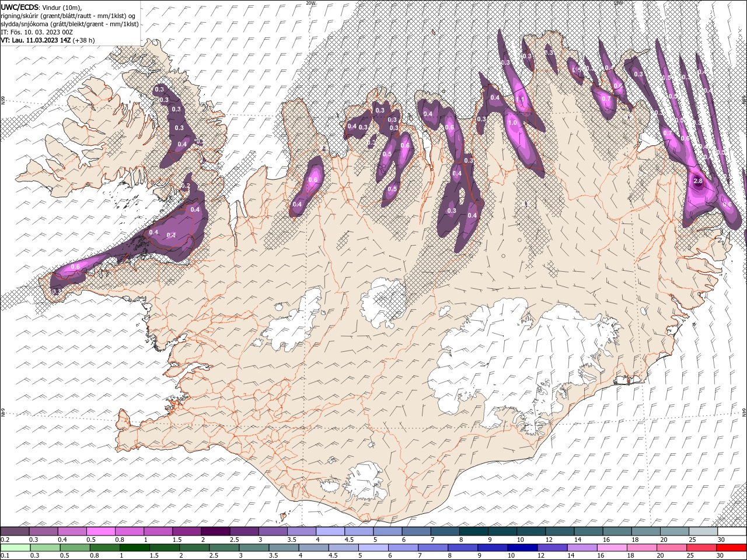Click the "slydda/snjókoma" legend description line
The width and height of the screenshot is (747, 560).
pyautogui.click(x=69, y=24)
